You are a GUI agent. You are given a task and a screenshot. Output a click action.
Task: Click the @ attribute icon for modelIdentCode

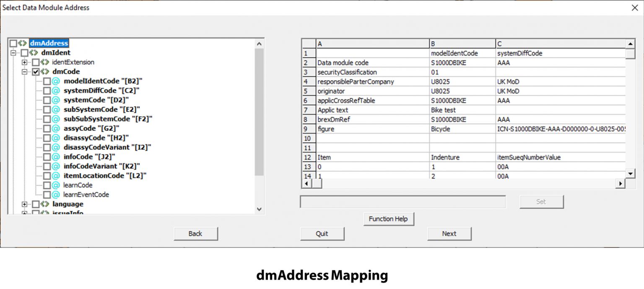(56, 81)
